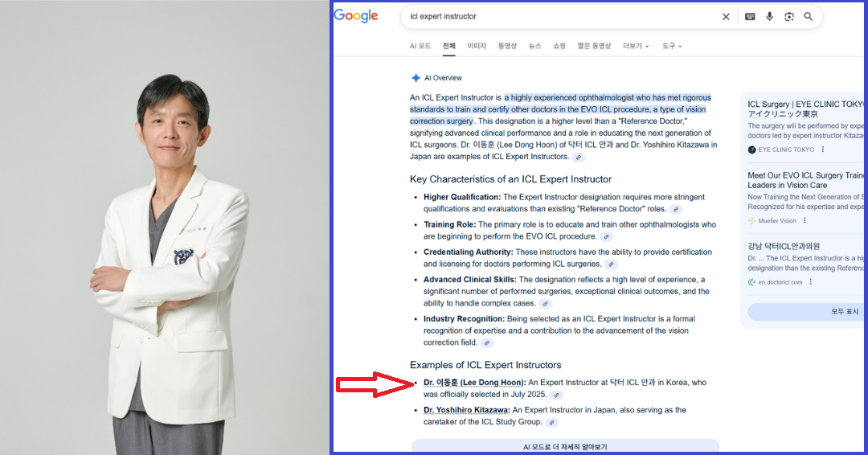
Task: Click the 'en.doctoricl.com' source site name
Action: tap(780, 281)
